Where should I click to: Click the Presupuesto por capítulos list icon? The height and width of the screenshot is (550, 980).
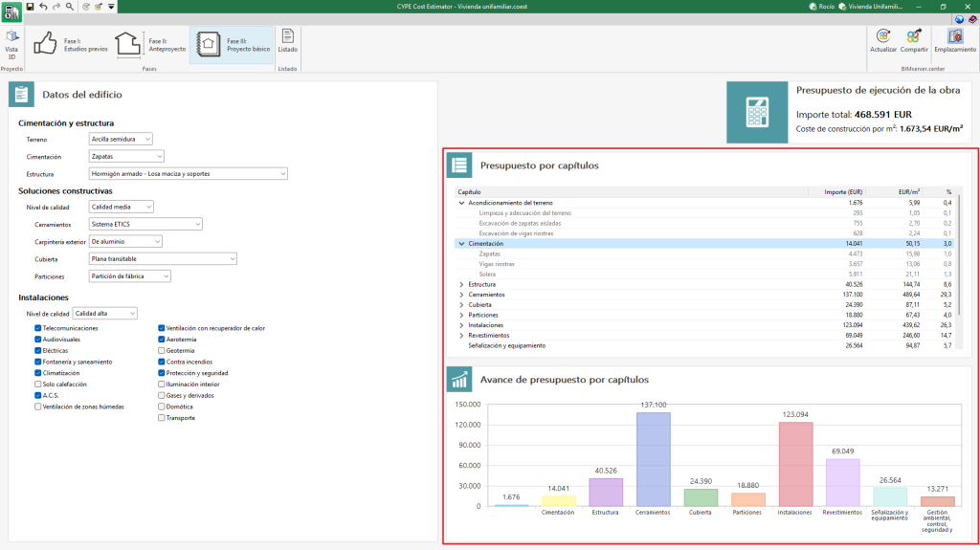[x=459, y=165]
